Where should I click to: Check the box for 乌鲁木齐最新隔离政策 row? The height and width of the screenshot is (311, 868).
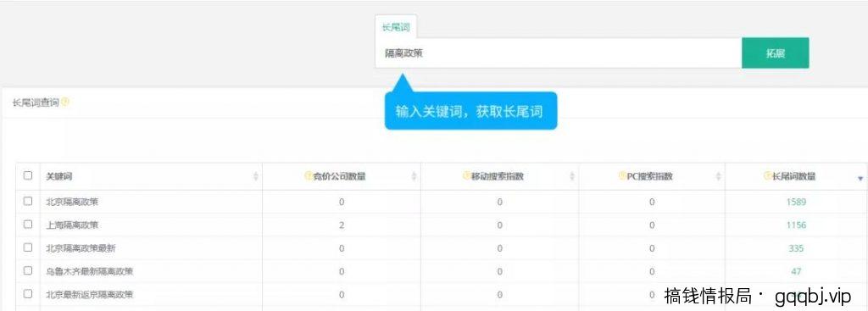[x=28, y=270]
